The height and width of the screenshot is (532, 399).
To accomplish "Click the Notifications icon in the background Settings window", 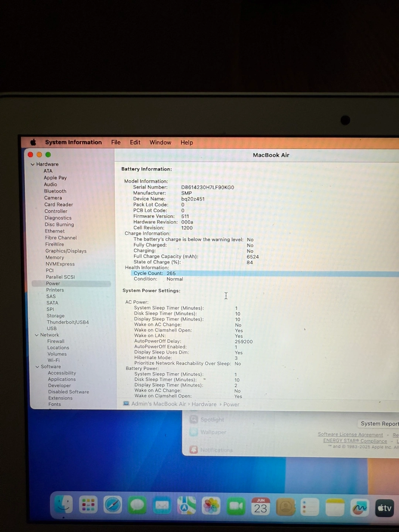I will point(194,450).
